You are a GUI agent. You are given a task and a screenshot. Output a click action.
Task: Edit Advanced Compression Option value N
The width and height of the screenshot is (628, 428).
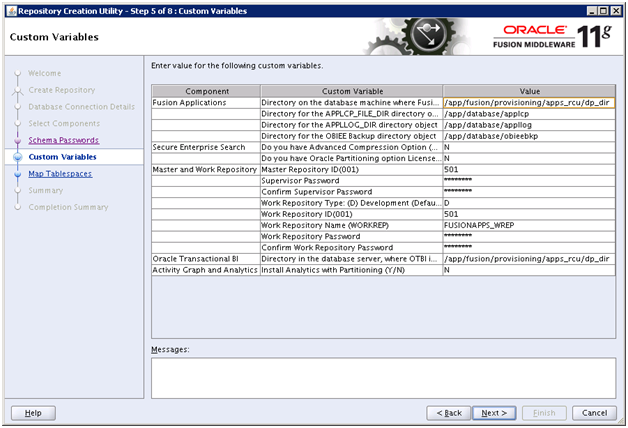pos(529,147)
